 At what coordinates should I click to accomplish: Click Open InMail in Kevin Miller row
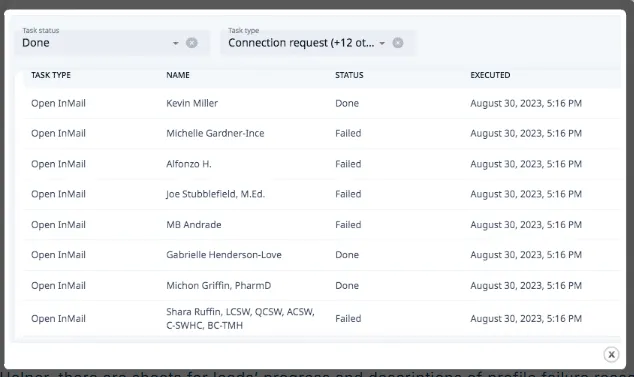coord(58,104)
